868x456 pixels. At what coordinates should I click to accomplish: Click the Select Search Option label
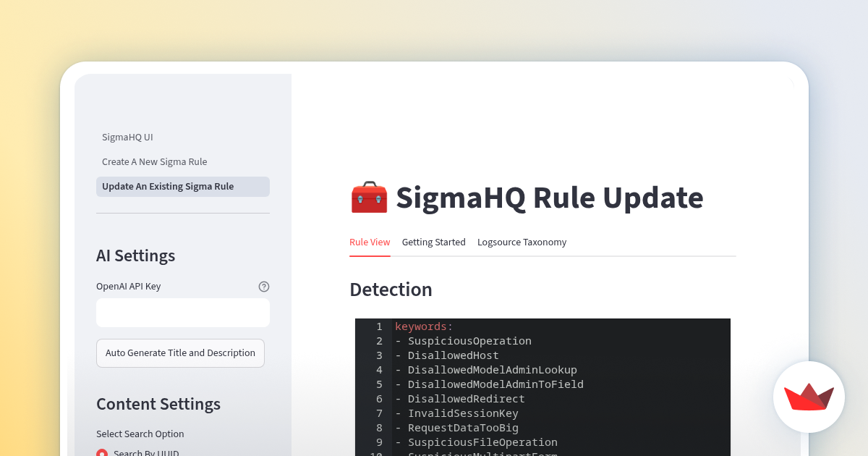pos(140,434)
